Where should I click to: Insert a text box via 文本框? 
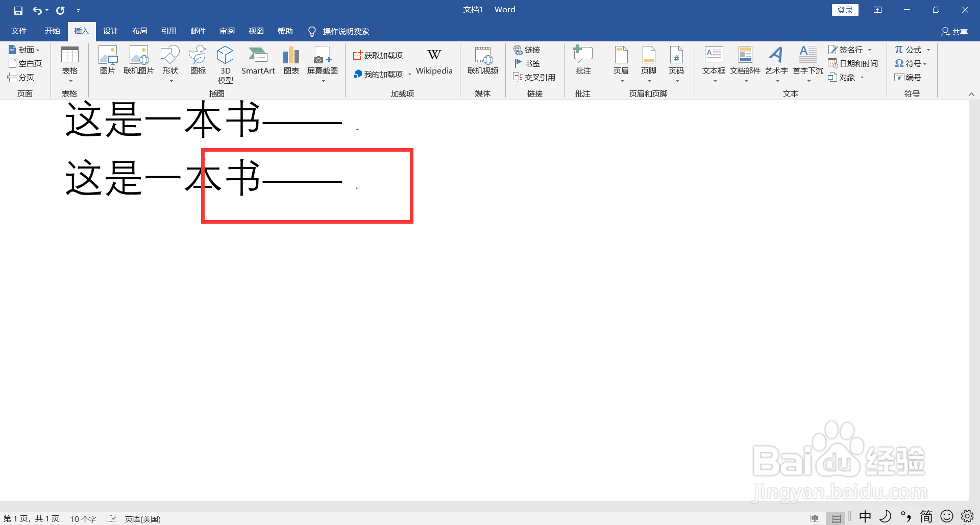tap(713, 62)
